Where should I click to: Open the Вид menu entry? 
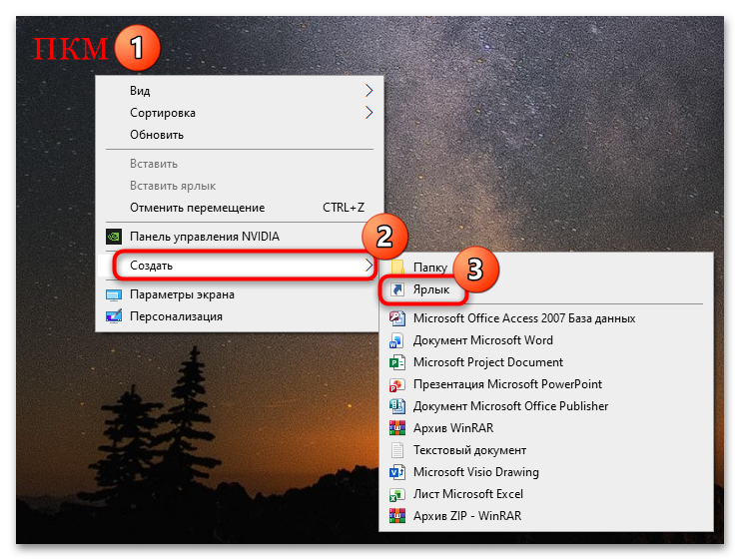tap(240, 91)
